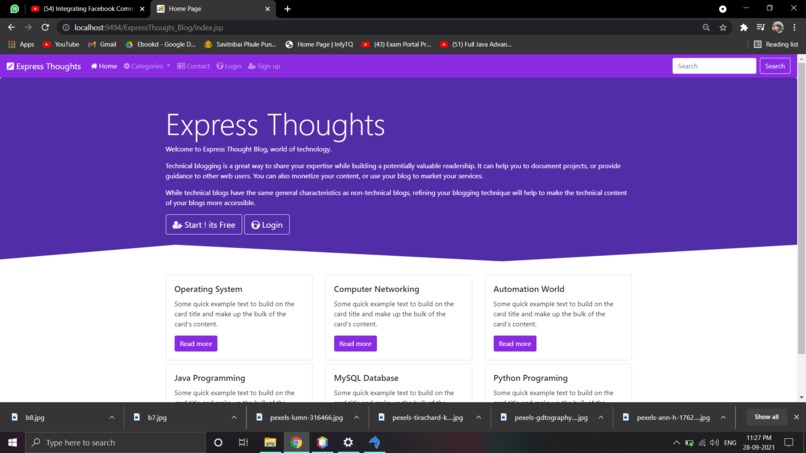Image resolution: width=806 pixels, height=453 pixels.
Task: Click the Chrome taskbar icon
Action: [296, 442]
